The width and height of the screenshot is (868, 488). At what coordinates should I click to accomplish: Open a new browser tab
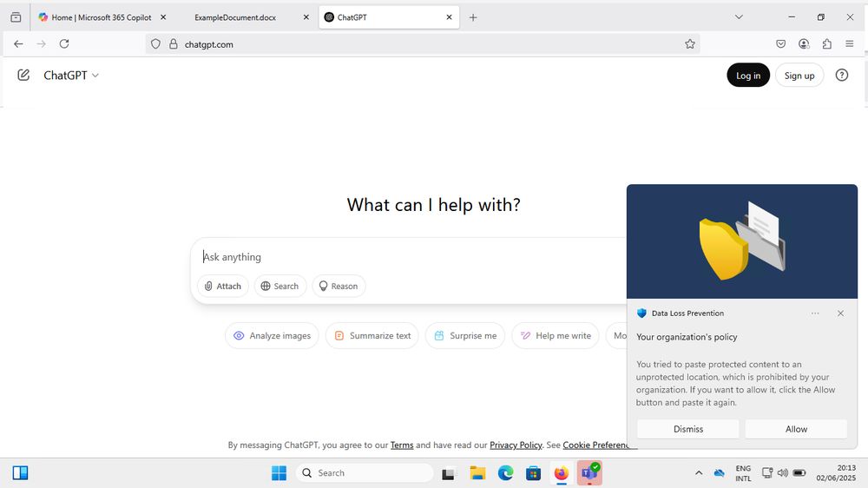[473, 17]
